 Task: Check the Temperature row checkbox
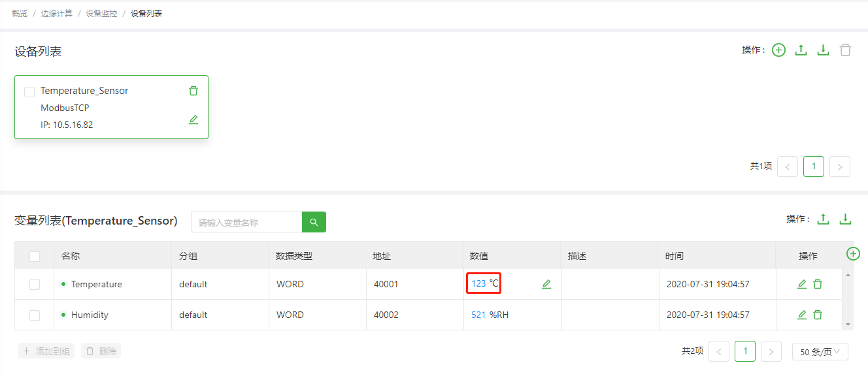coord(35,285)
